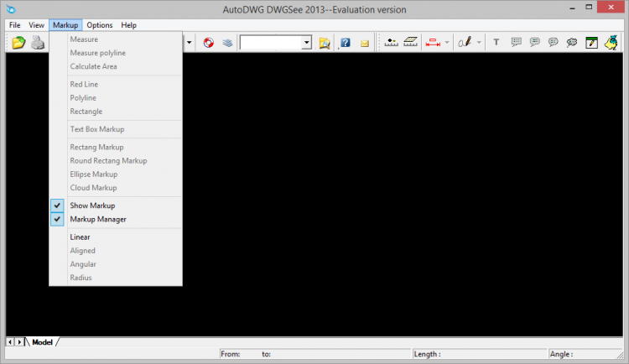
Task: Select the Calculate area ruler icon
Action: pyautogui.click(x=410, y=42)
